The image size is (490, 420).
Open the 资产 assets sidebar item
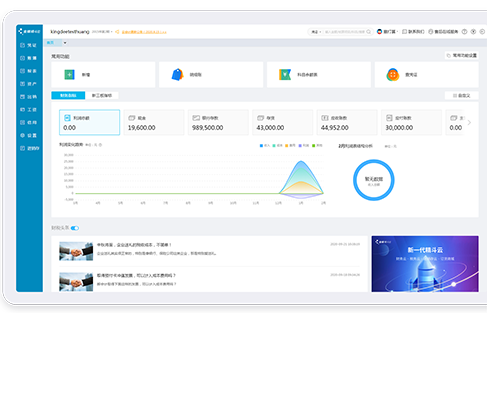[29, 84]
